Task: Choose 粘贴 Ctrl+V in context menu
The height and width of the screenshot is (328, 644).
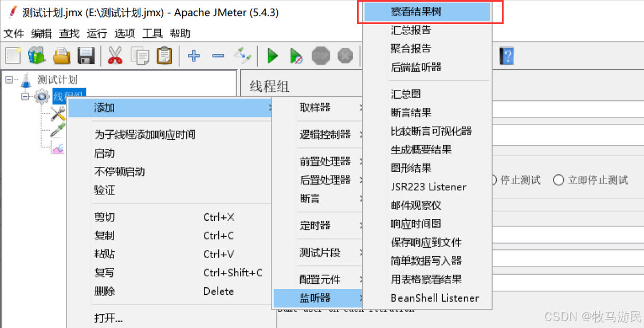Action: click(x=170, y=254)
